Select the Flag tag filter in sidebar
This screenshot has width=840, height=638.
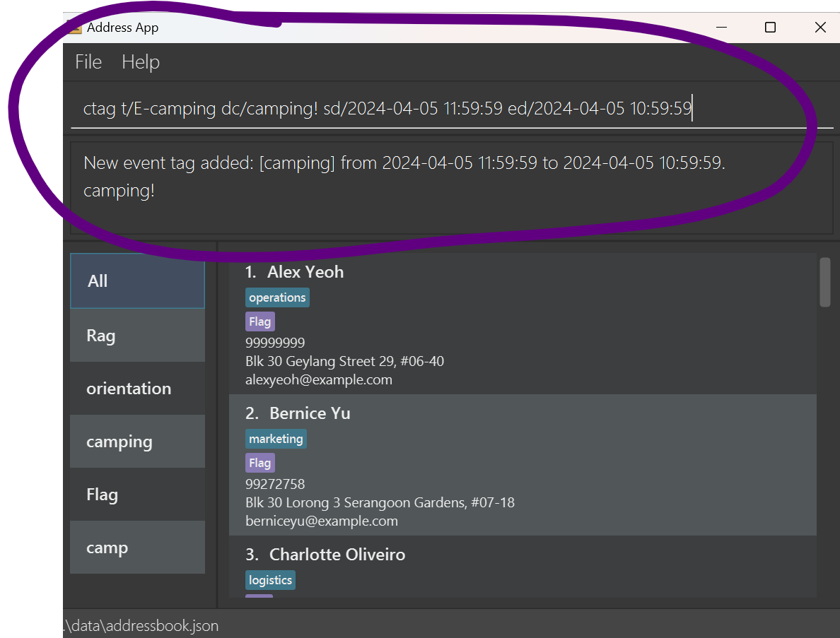tap(138, 495)
